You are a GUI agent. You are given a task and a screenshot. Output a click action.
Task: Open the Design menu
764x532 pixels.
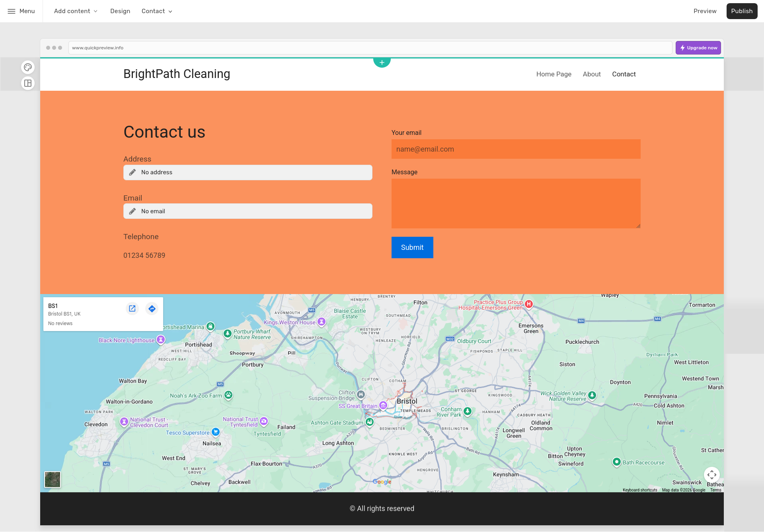tap(120, 11)
